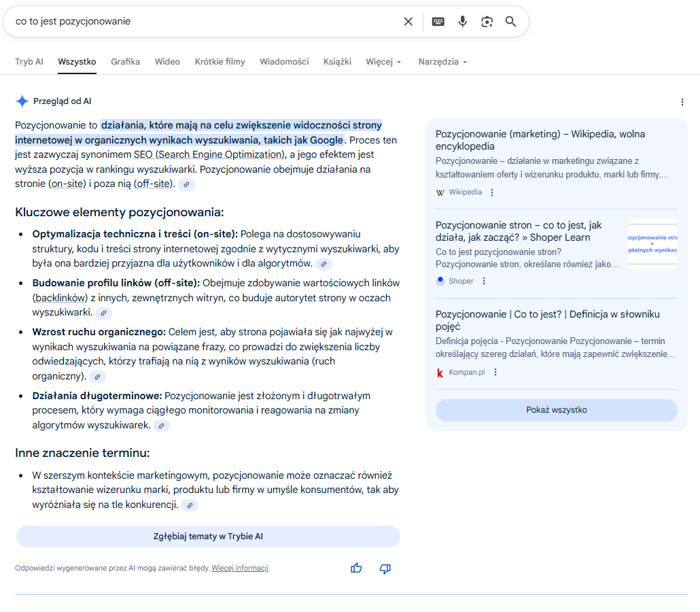Screen dimensions: 700x612
Task: Switch to the Tryb AI tab
Action: click(29, 62)
